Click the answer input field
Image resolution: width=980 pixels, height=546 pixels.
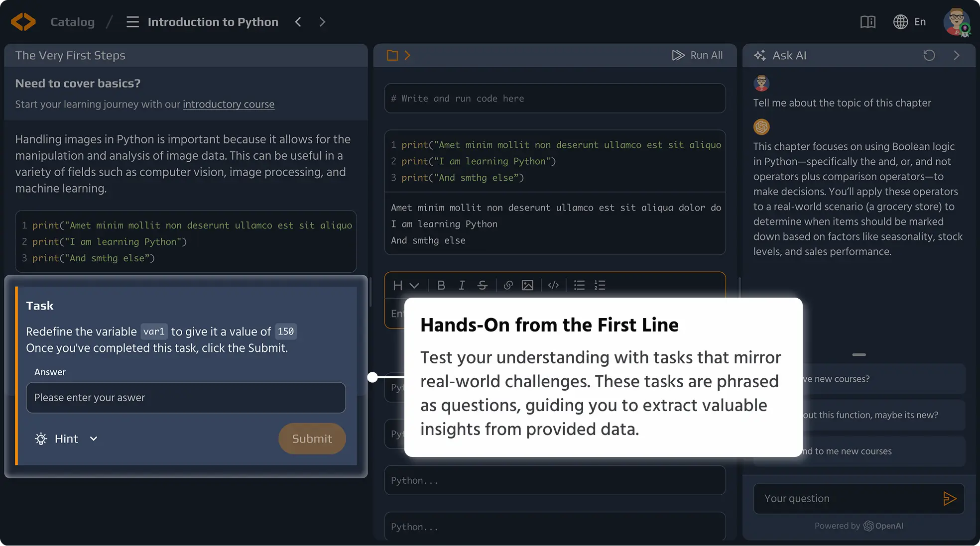186,398
